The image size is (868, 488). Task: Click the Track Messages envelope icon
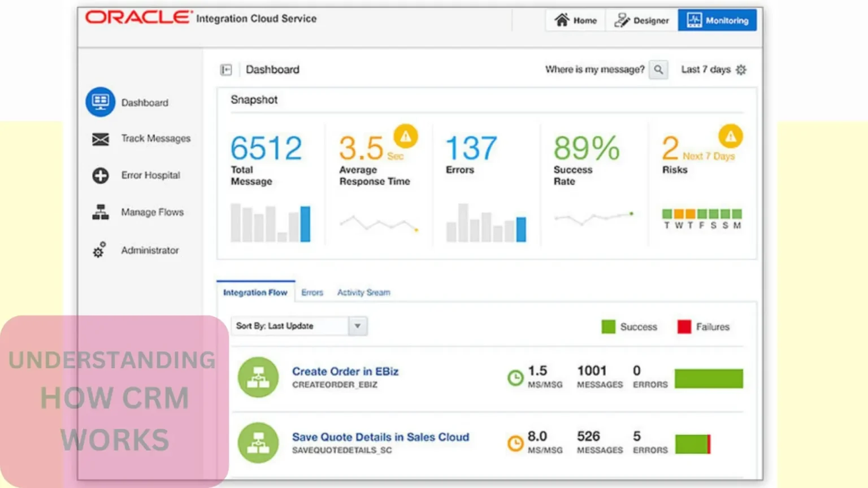[x=101, y=139]
